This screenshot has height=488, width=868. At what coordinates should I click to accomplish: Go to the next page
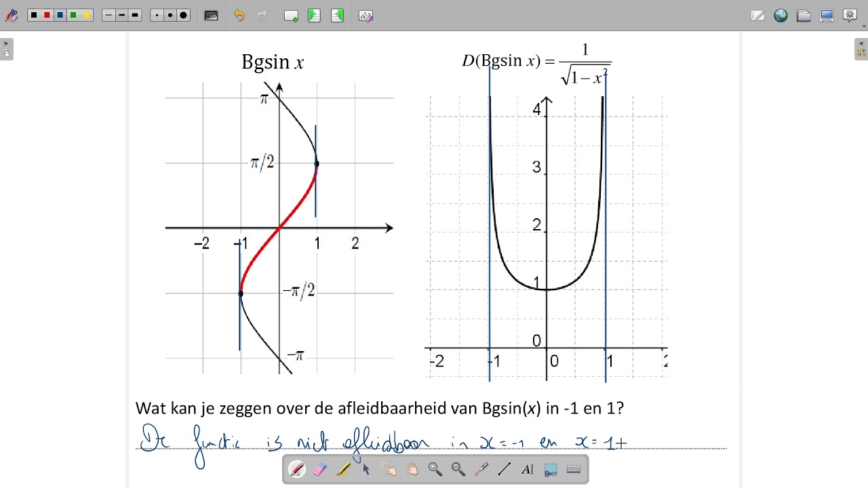pyautogui.click(x=337, y=16)
